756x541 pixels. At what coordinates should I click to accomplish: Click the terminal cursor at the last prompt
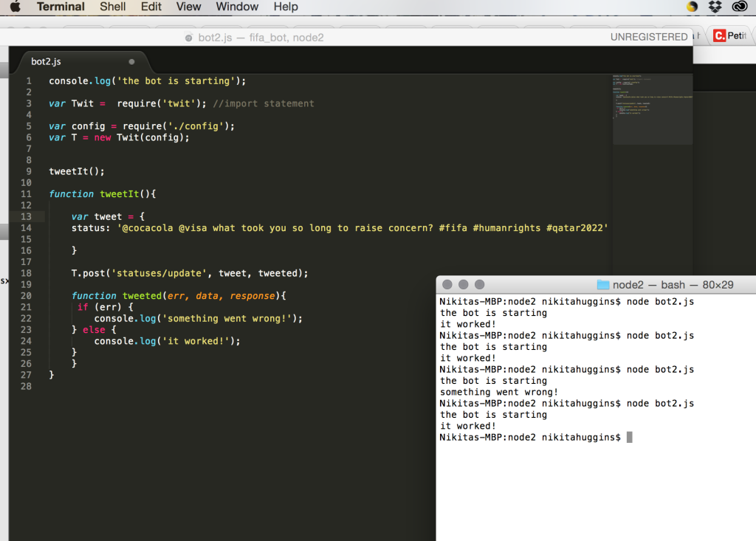tap(629, 438)
